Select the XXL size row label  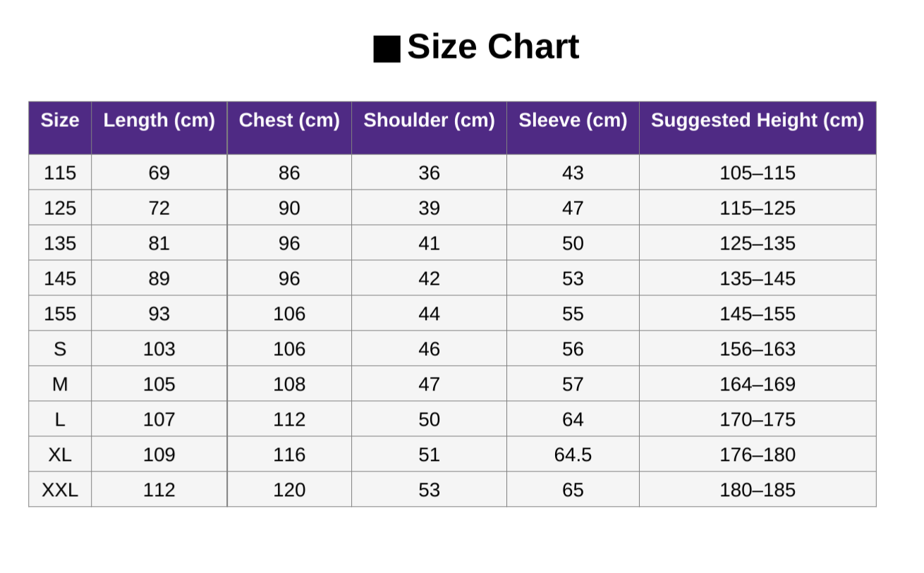[x=60, y=490]
